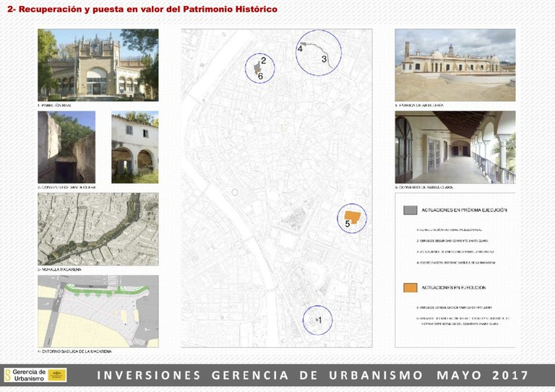The image size is (555, 392).
Task: Click the gray legend color swatch
Action: coord(410,210)
